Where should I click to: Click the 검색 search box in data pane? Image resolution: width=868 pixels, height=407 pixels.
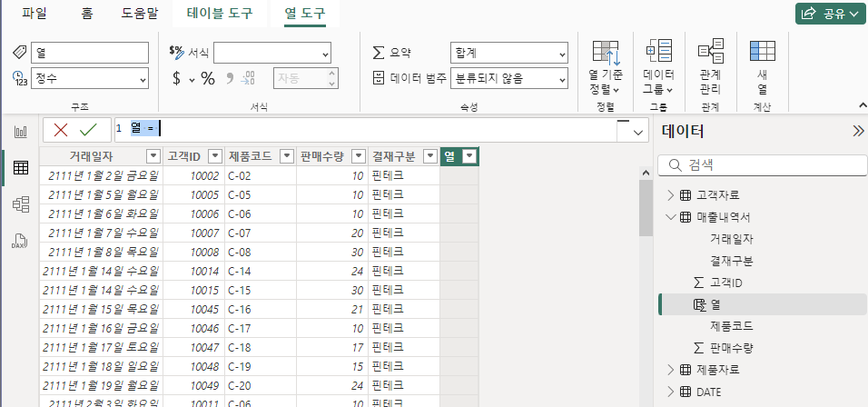[763, 165]
